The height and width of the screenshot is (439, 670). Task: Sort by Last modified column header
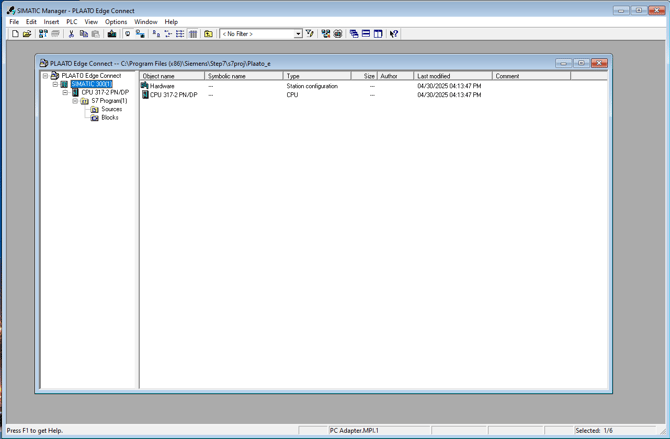point(453,76)
